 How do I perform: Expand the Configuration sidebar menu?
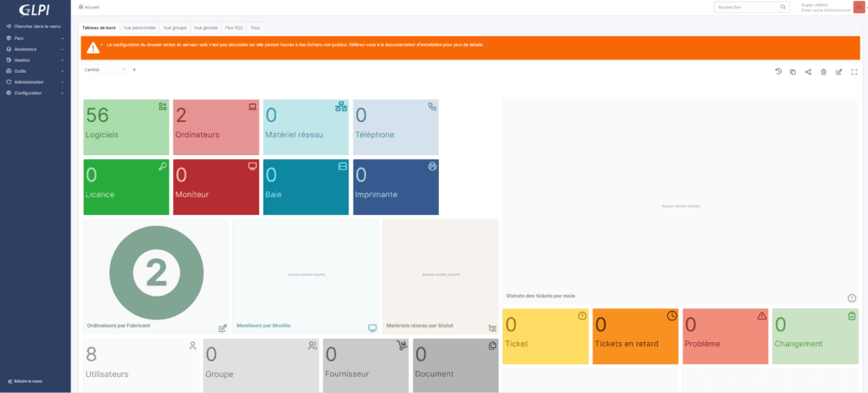(x=34, y=92)
